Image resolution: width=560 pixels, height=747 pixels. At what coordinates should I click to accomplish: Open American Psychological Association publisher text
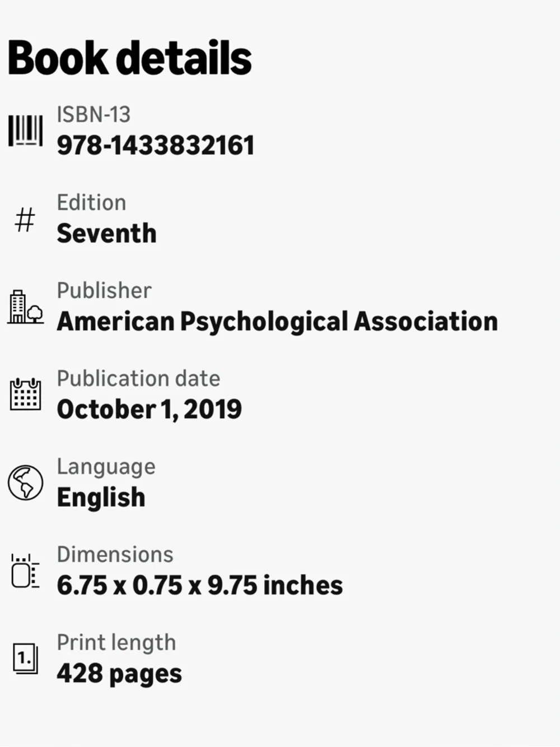[x=277, y=322]
